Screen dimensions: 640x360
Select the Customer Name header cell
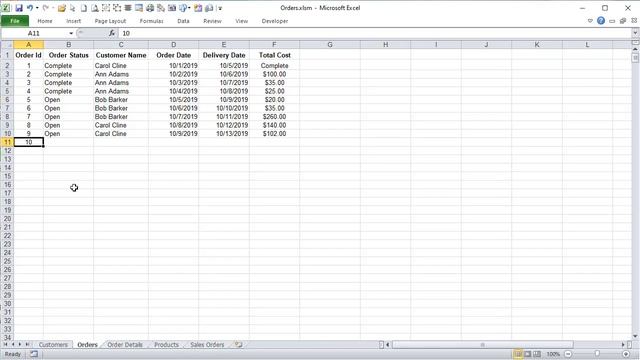pyautogui.click(x=121, y=55)
